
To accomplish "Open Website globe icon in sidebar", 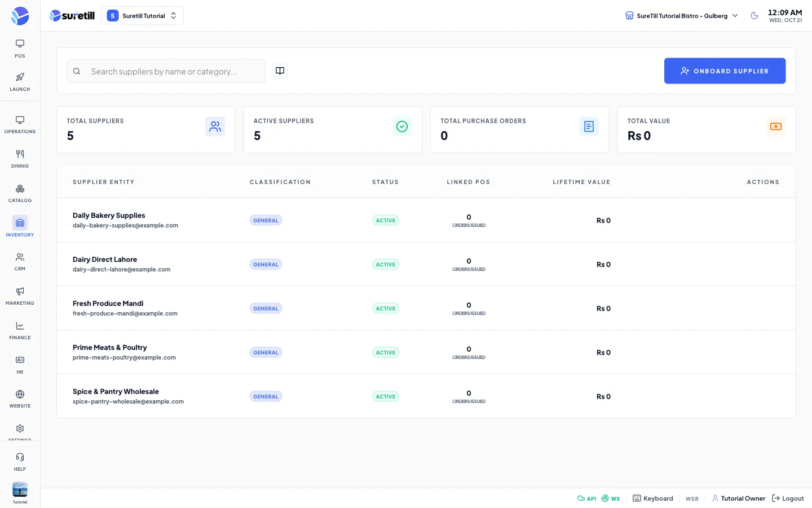I will tap(20, 399).
